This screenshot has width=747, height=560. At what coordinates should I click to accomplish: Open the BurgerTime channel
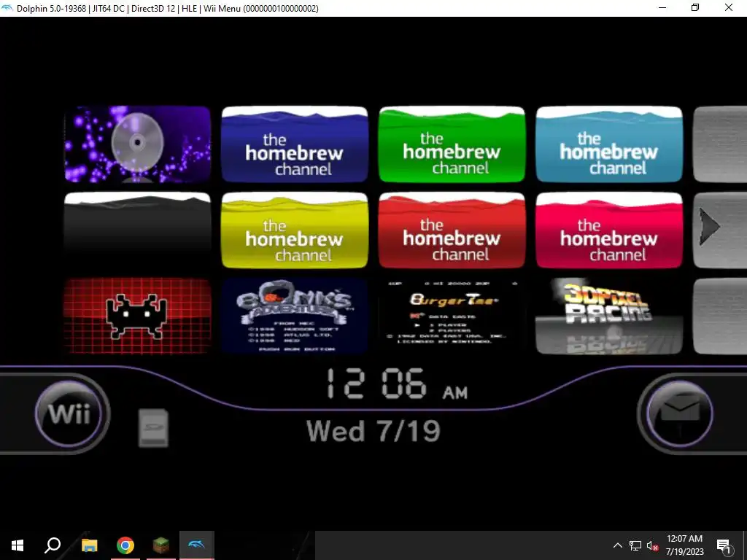pos(452,316)
